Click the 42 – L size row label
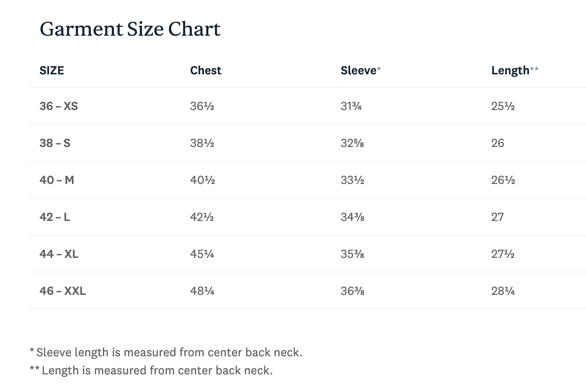The width and height of the screenshot is (586, 392). coord(55,217)
